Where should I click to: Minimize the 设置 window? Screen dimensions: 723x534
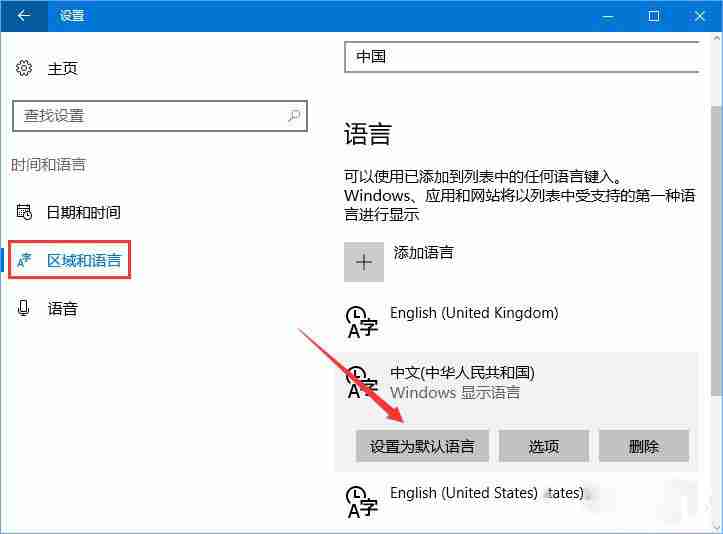point(608,17)
